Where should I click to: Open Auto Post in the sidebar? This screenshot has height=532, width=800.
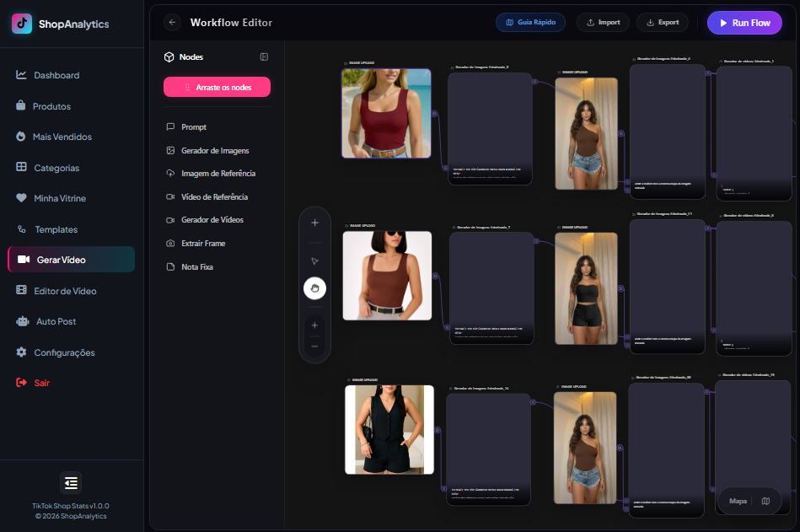72,321
